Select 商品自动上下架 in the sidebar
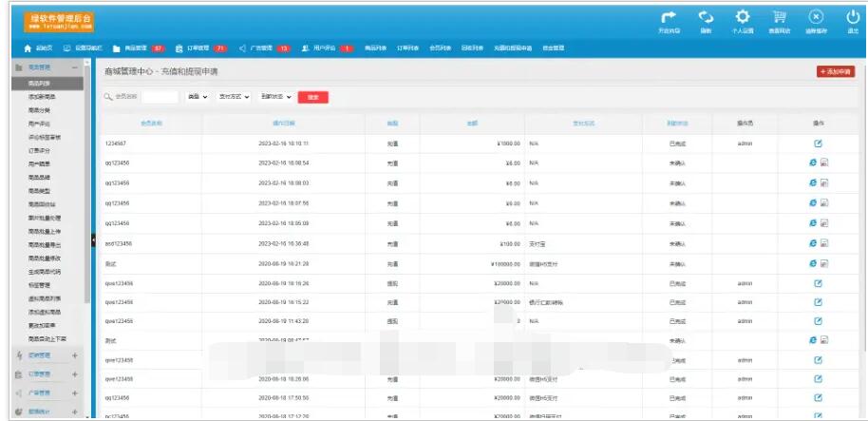This screenshot has width=868, height=421. 47,339
